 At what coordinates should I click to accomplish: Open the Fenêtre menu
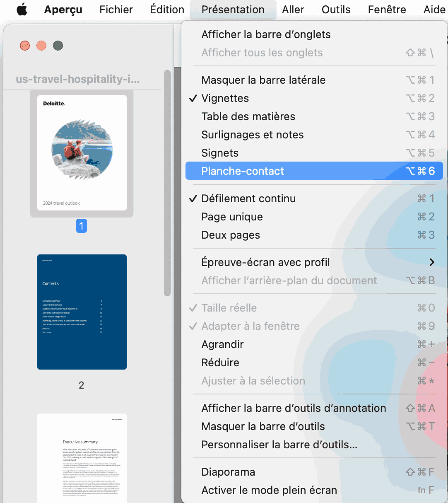[x=387, y=10]
